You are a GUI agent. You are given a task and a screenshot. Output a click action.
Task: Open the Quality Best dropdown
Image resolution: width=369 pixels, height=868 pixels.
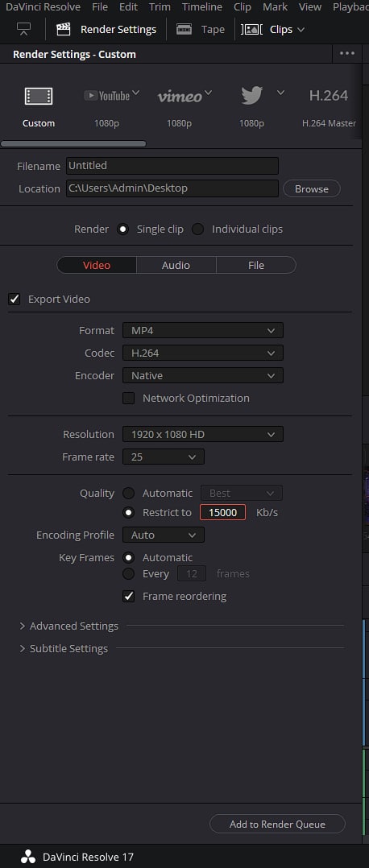tap(242, 493)
